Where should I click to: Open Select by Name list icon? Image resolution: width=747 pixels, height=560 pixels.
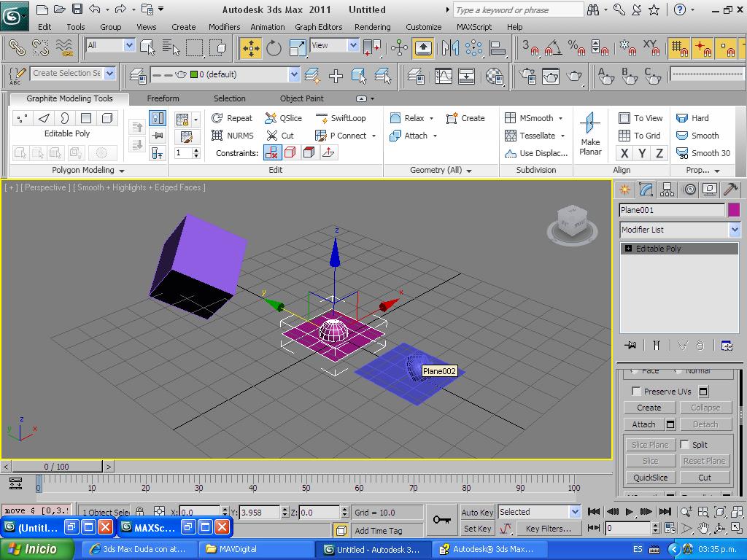[171, 47]
